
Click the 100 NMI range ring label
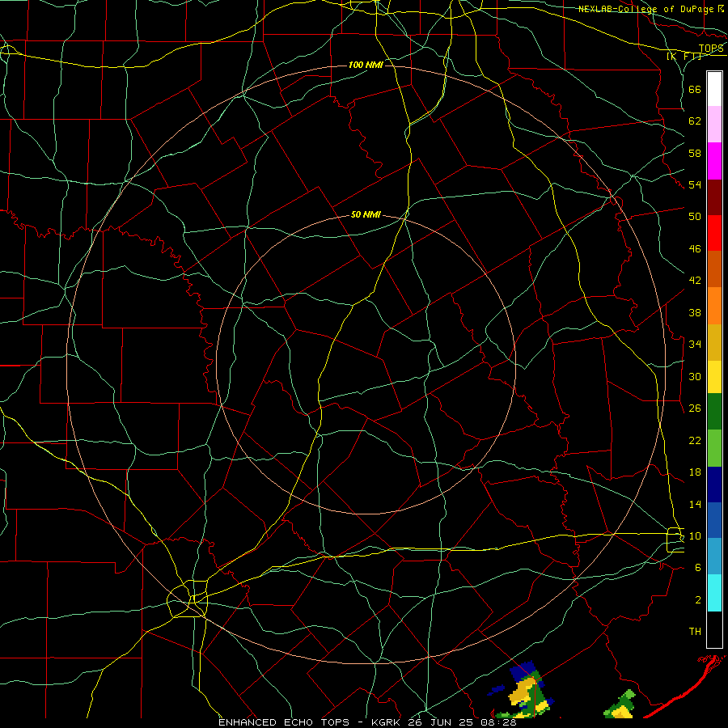(x=366, y=65)
